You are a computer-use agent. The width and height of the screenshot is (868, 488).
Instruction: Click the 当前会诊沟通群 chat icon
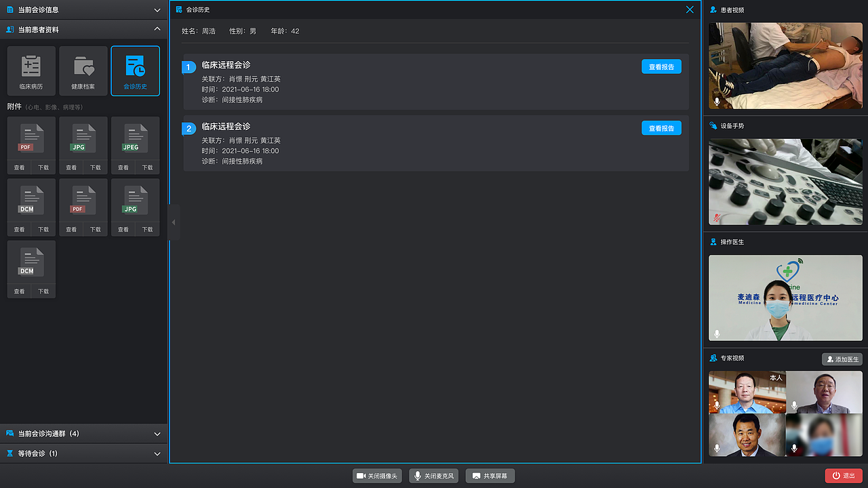click(10, 433)
